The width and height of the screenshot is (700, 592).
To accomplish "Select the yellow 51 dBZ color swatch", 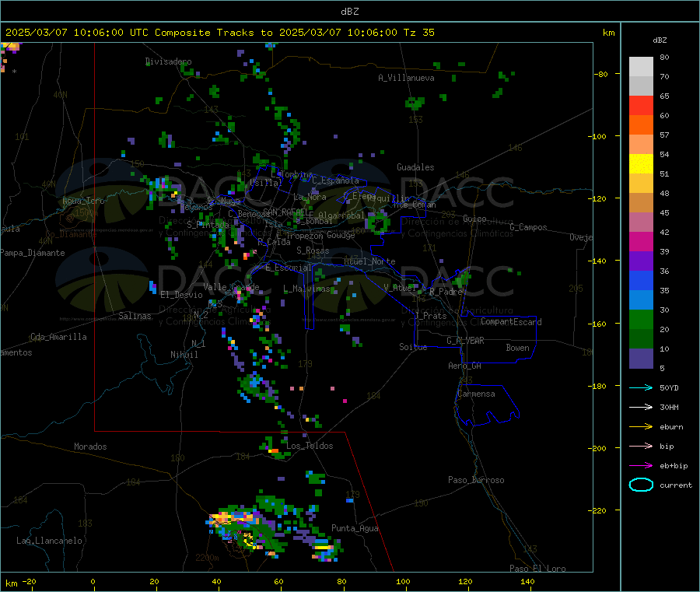I will pos(641,164).
